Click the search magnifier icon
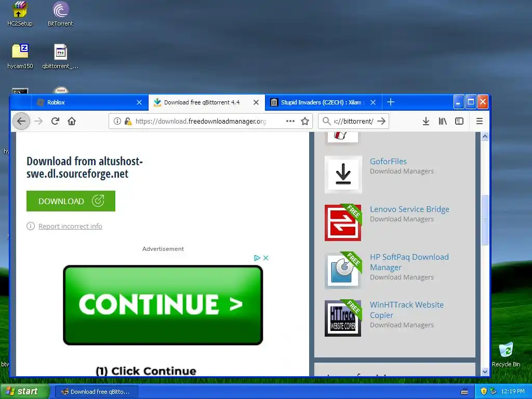This screenshot has height=399, width=532. click(x=326, y=121)
